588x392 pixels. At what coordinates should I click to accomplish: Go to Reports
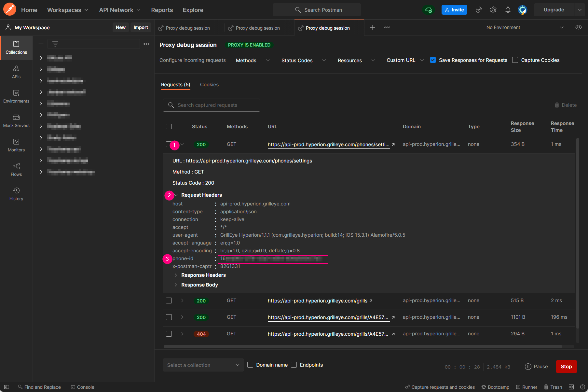(x=162, y=10)
